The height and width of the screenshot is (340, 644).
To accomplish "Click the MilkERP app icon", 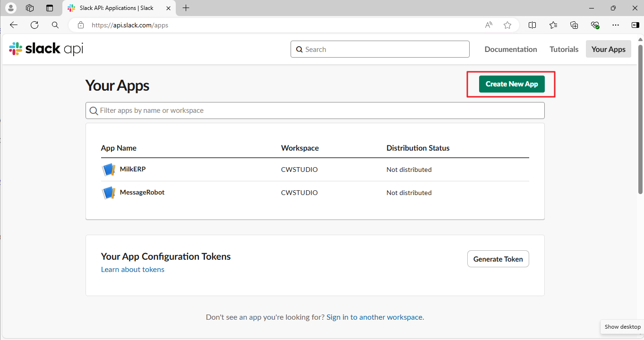I will (109, 170).
